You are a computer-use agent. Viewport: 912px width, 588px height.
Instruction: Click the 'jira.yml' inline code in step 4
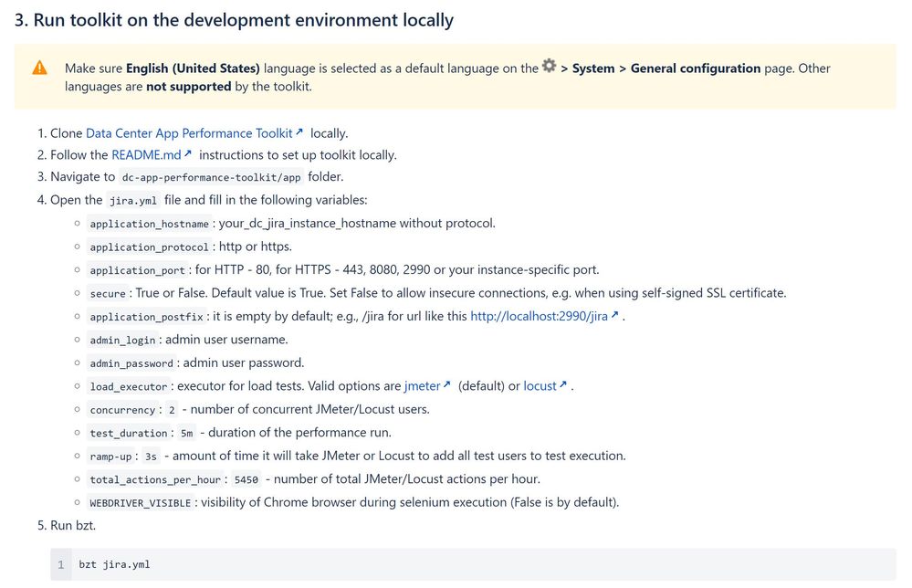point(133,201)
